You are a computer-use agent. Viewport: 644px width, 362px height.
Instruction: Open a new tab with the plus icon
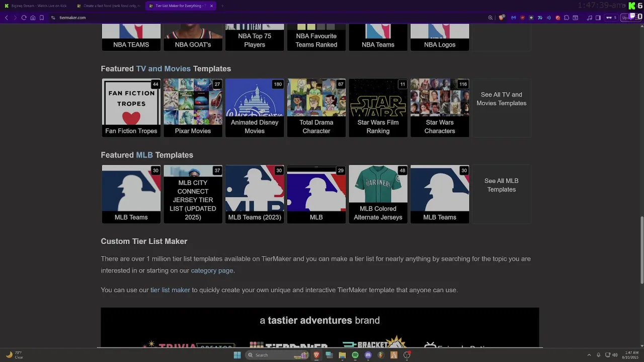pos(222,6)
